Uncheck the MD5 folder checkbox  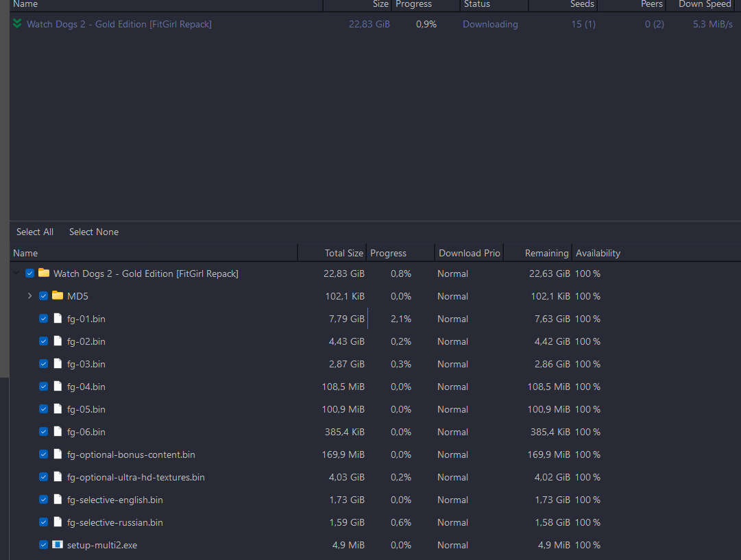[x=43, y=296]
